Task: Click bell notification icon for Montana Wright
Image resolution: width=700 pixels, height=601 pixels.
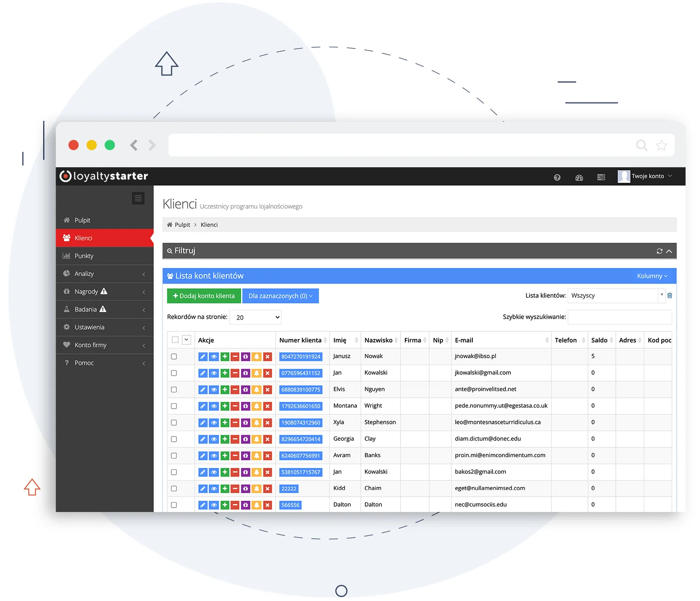Action: coord(256,406)
